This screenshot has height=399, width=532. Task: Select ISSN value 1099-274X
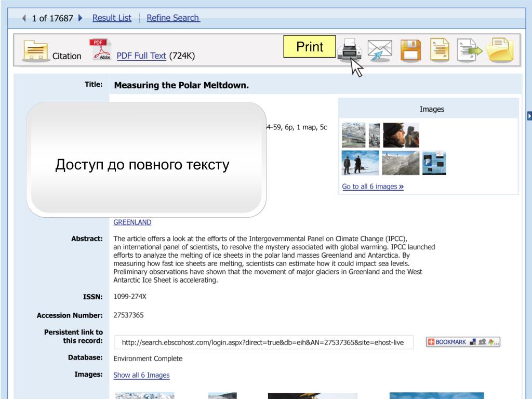click(x=130, y=297)
